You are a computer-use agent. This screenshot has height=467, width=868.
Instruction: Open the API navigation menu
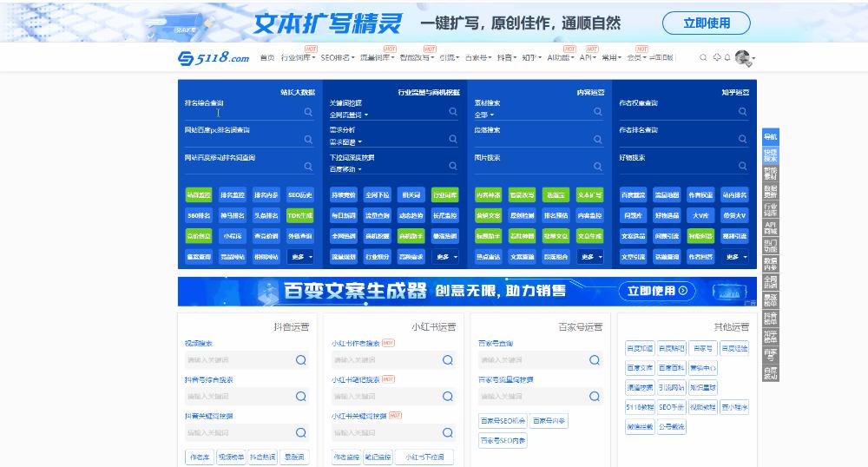coord(588,57)
